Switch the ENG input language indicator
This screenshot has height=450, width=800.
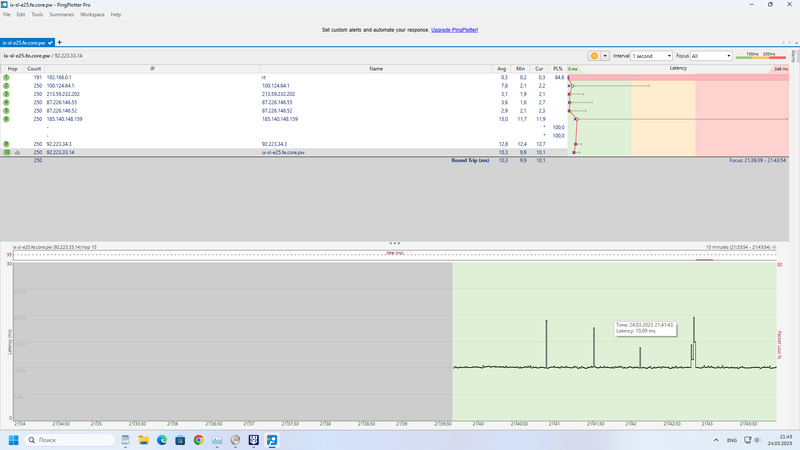tap(732, 440)
